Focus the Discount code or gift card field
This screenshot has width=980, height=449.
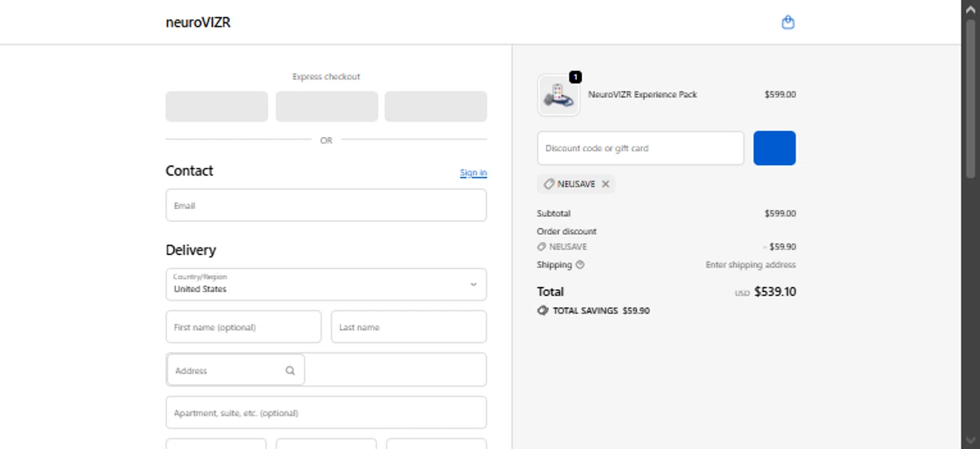[640, 148]
